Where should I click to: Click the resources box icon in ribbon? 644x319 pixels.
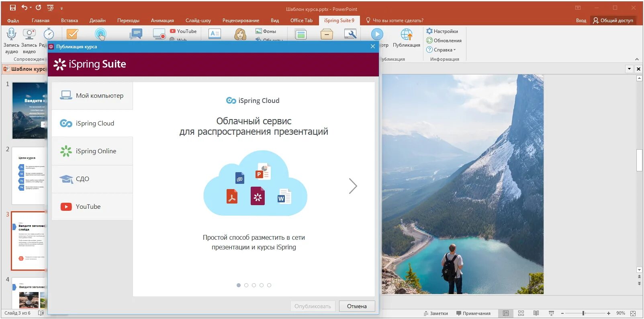pos(327,34)
